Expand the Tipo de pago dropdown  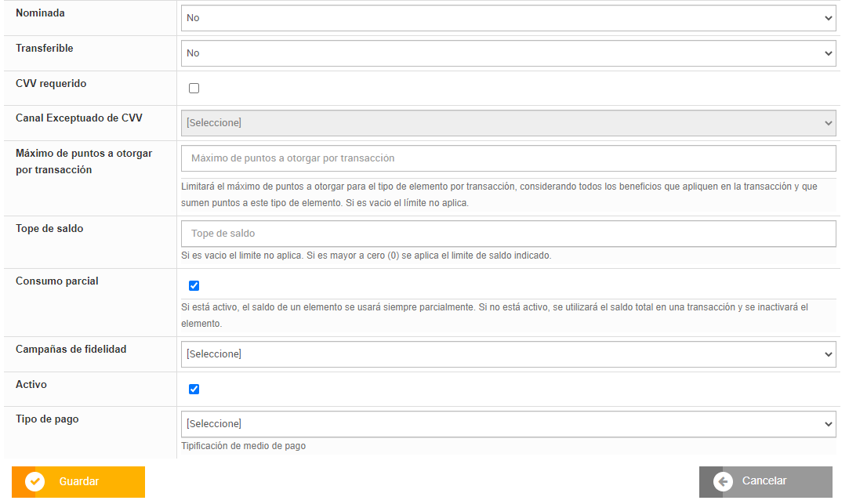[508, 424]
